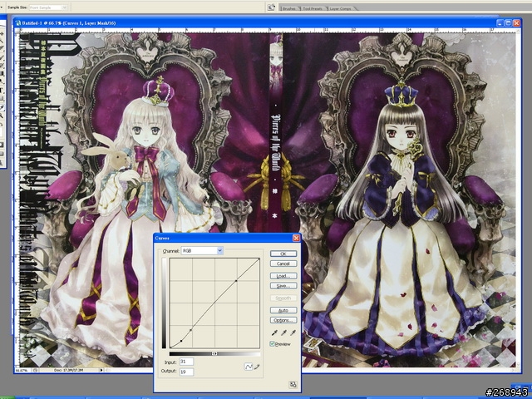This screenshot has width=532, height=399.
Task: Confirm Curves with the OK button
Action: pyautogui.click(x=283, y=254)
